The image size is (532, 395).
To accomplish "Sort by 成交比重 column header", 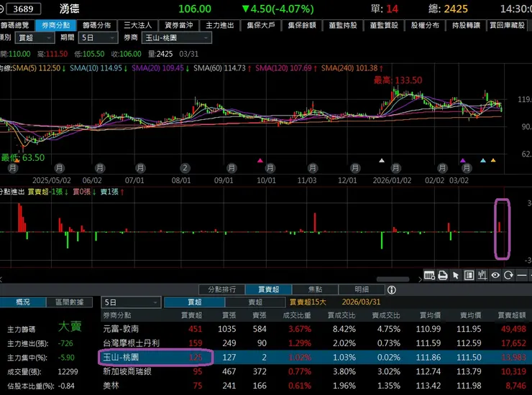I will (x=297, y=315).
